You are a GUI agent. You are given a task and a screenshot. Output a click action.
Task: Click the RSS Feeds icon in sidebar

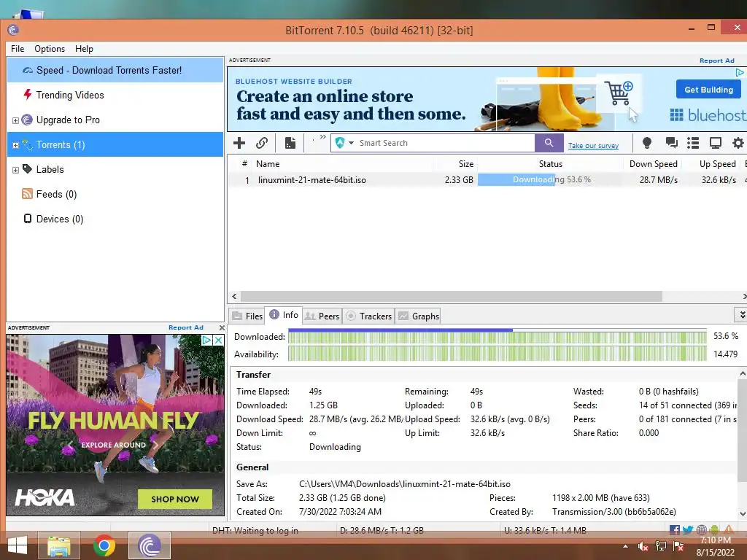27,193
